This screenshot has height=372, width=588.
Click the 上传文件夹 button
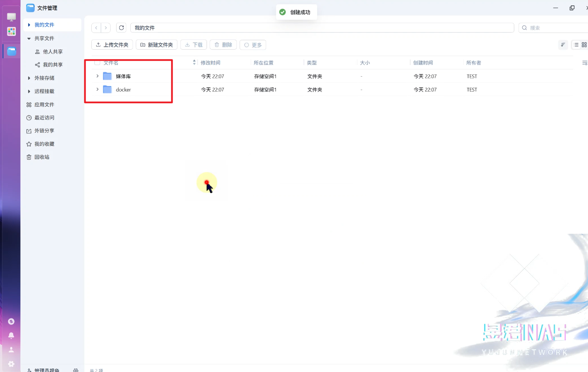pyautogui.click(x=112, y=45)
